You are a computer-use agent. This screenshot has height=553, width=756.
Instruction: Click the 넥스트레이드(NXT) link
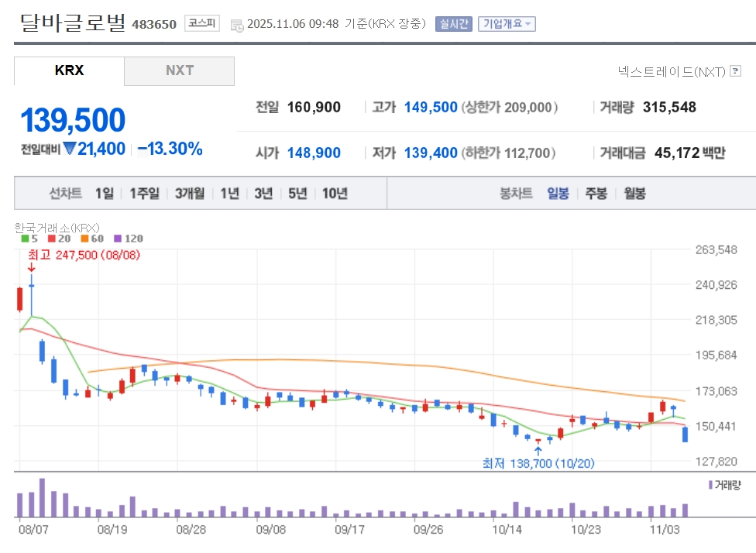pos(671,71)
